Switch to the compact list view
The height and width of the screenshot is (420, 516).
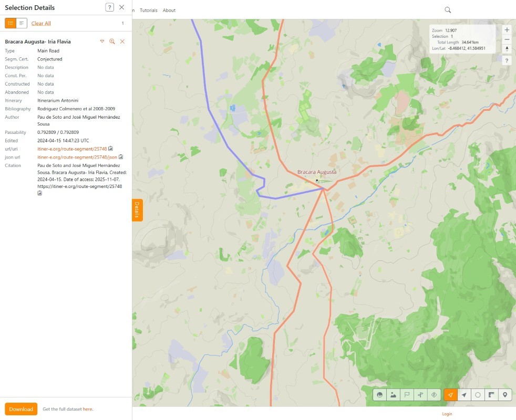pos(22,23)
